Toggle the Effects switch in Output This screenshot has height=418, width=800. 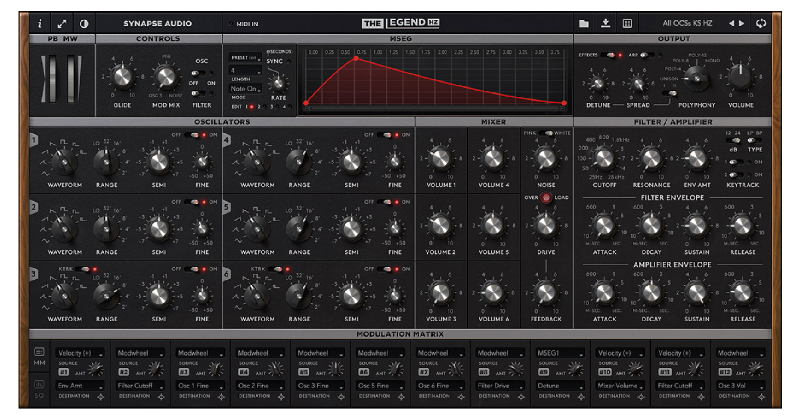(x=608, y=55)
